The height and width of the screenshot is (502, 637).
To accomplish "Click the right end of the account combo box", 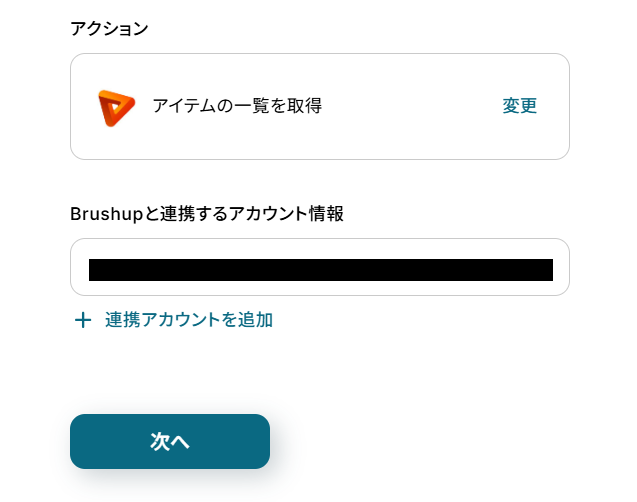I will pos(560,267).
